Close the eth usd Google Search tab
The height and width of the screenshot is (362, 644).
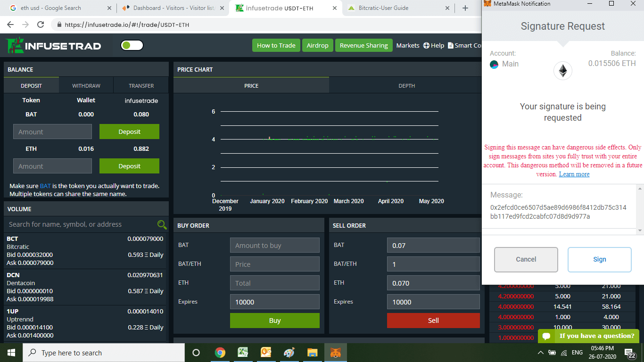pyautogui.click(x=109, y=8)
